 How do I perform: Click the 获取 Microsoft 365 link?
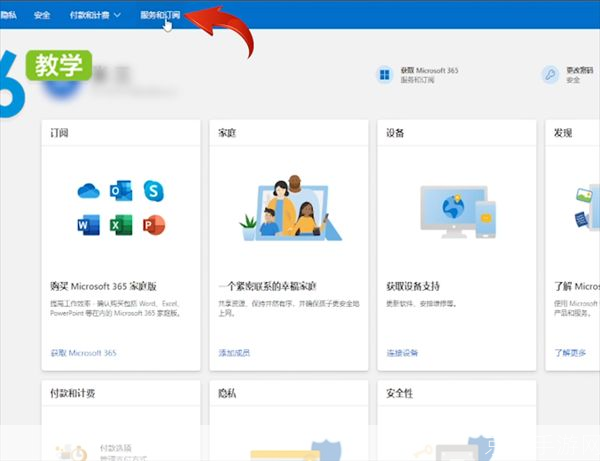pos(83,353)
